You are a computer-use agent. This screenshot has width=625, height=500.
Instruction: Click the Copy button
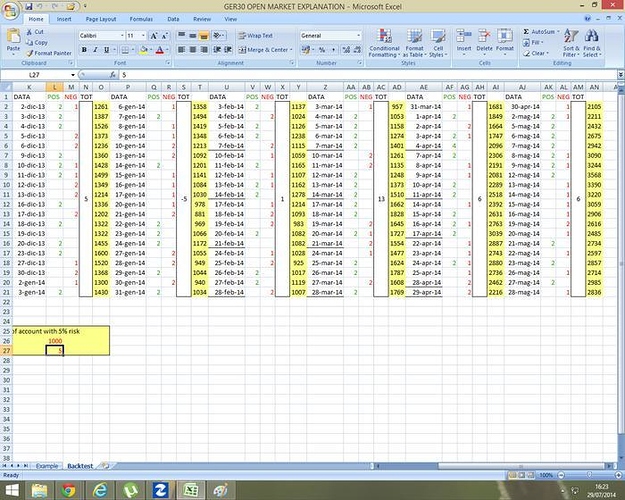[37, 42]
